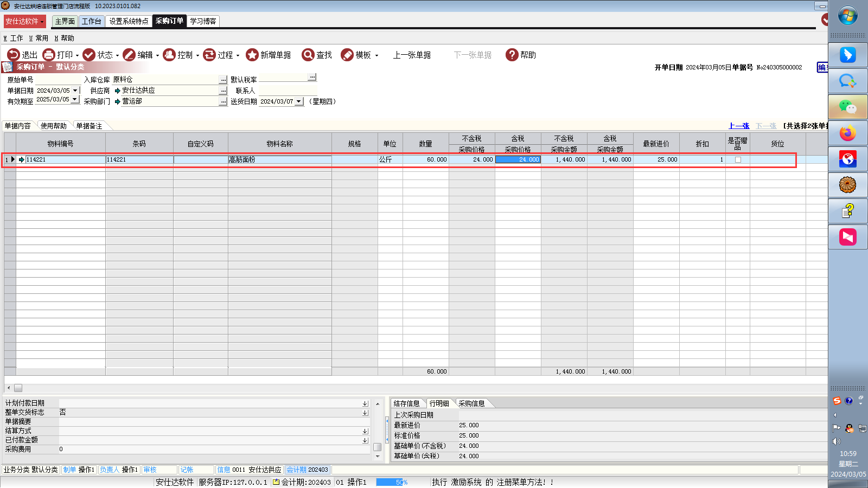Toggle the 是否赠品 checkbox for 高筋面粉
The height and width of the screenshot is (488, 868).
(738, 159)
